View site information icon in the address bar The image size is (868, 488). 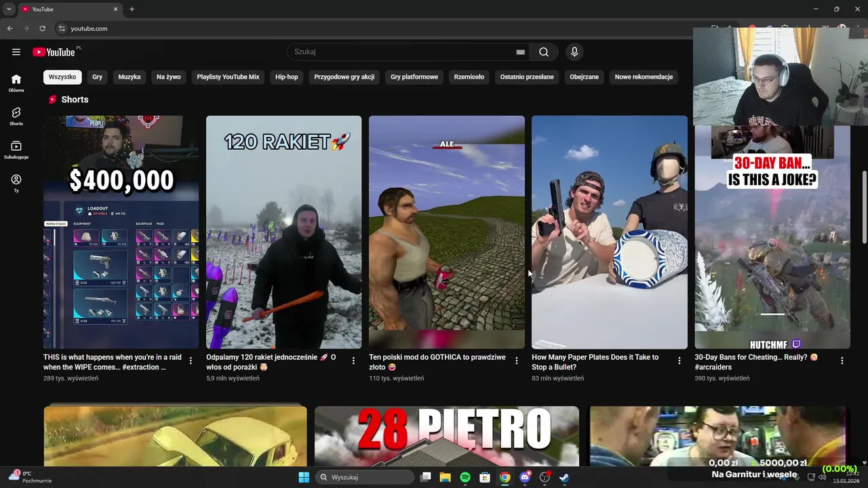tap(61, 28)
